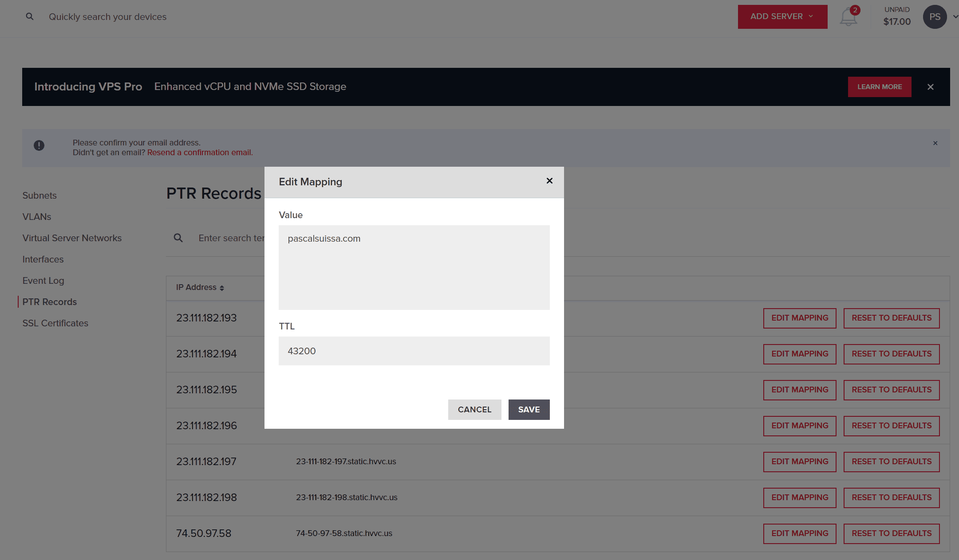Click Resend a confirmation email link
This screenshot has height=560, width=959.
click(200, 153)
